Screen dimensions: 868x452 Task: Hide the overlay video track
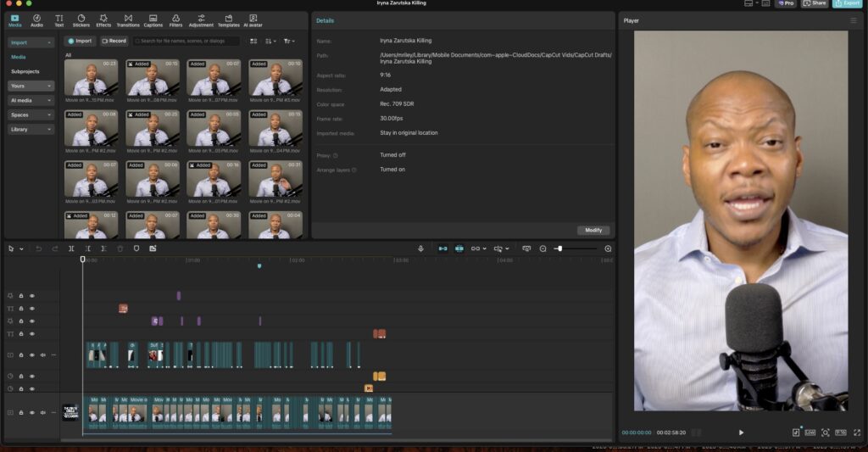(32, 355)
